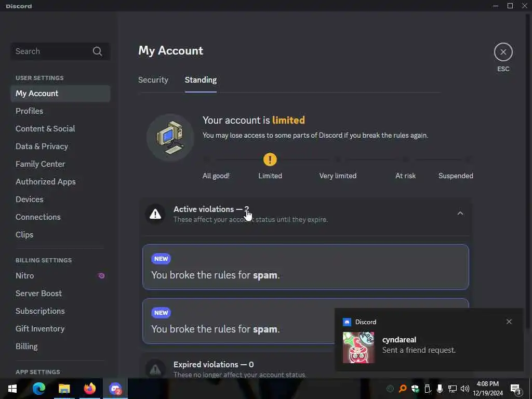The height and width of the screenshot is (399, 532).
Task: Click the volume speaker tray icon
Action: [465, 389]
